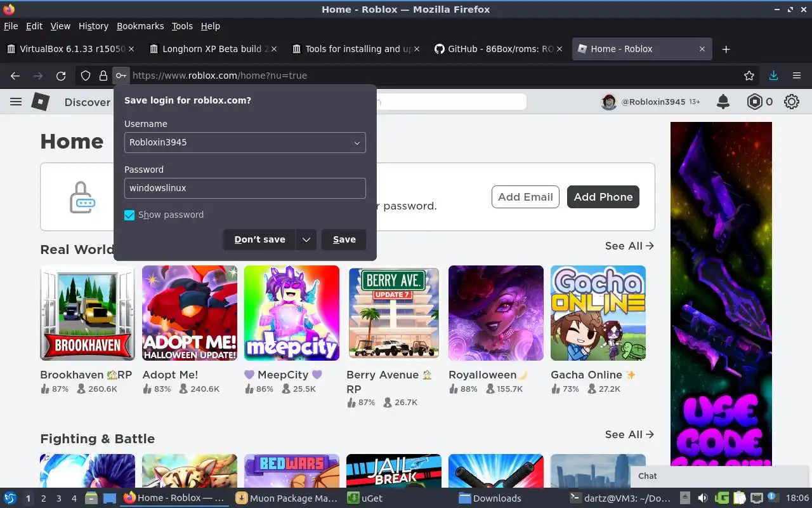812x508 pixels.
Task: Switch to workspace 3 in taskbar
Action: 59,498
